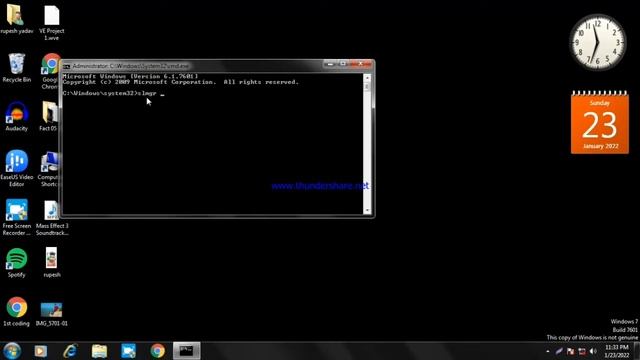Open Windows Media Player from taskbar
640x360 pixels.
[40, 351]
